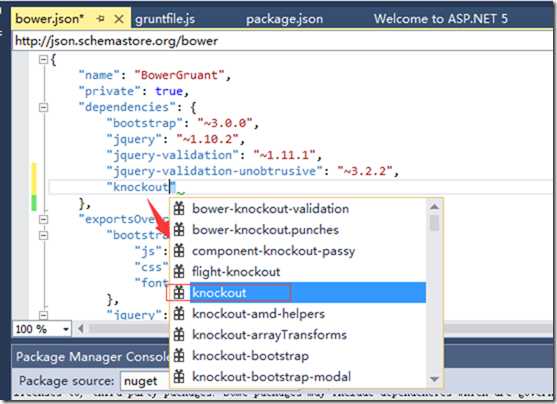Click suggestion list scroll up arrow
This screenshot has width=557, height=404.
[x=434, y=206]
